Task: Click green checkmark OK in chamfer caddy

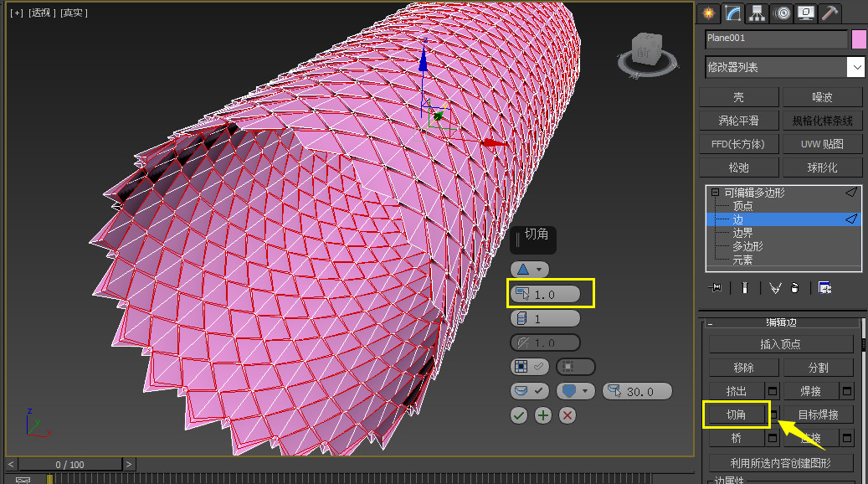Action: (x=519, y=415)
